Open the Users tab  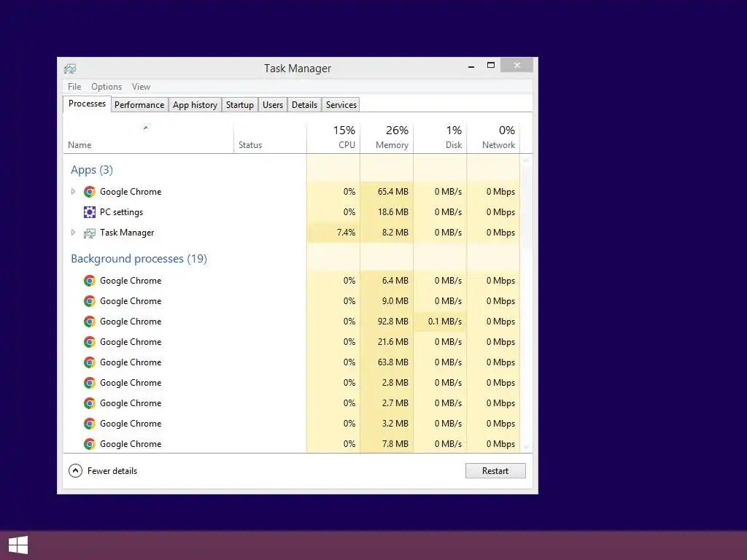pos(273,105)
